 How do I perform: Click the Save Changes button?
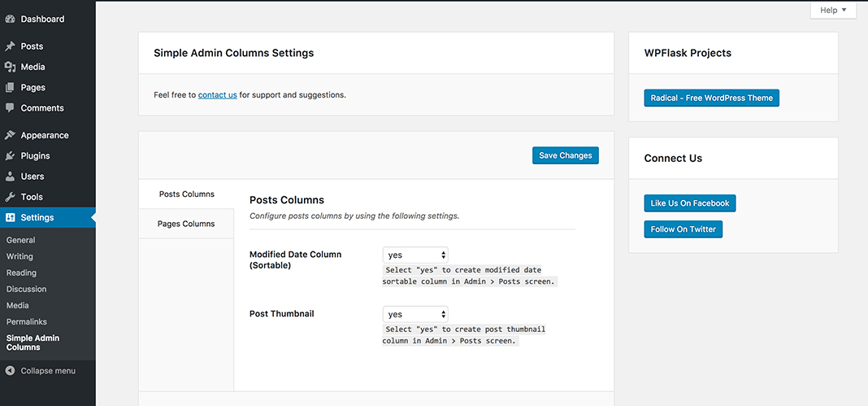coord(565,155)
